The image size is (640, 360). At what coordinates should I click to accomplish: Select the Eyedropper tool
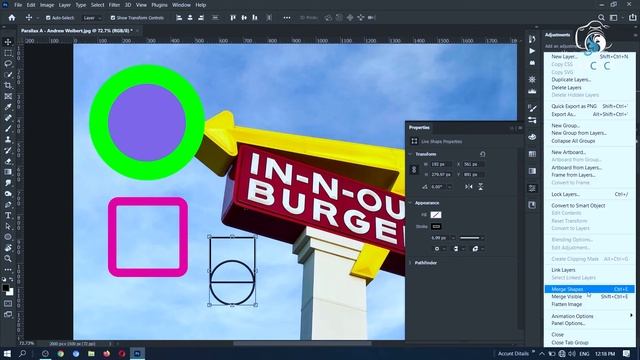8,107
